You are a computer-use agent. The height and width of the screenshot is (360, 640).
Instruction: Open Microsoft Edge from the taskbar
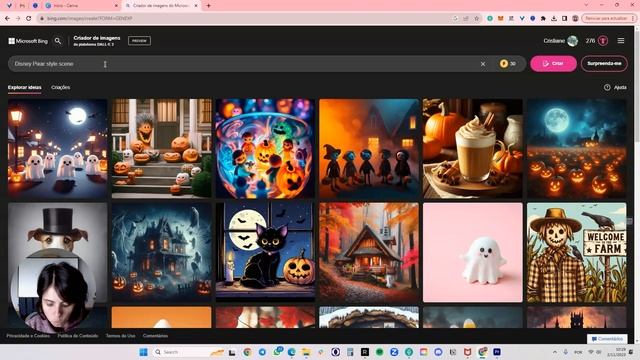click(291, 352)
